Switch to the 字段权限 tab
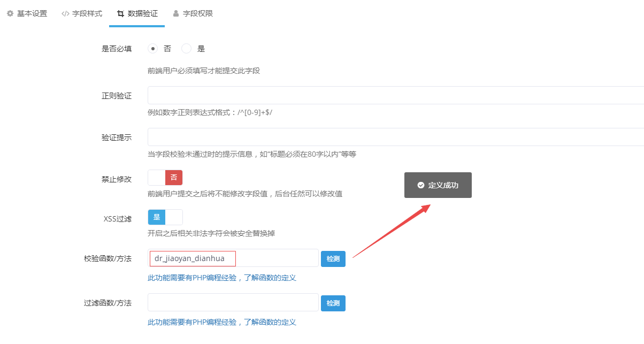This screenshot has width=644, height=344. point(192,13)
